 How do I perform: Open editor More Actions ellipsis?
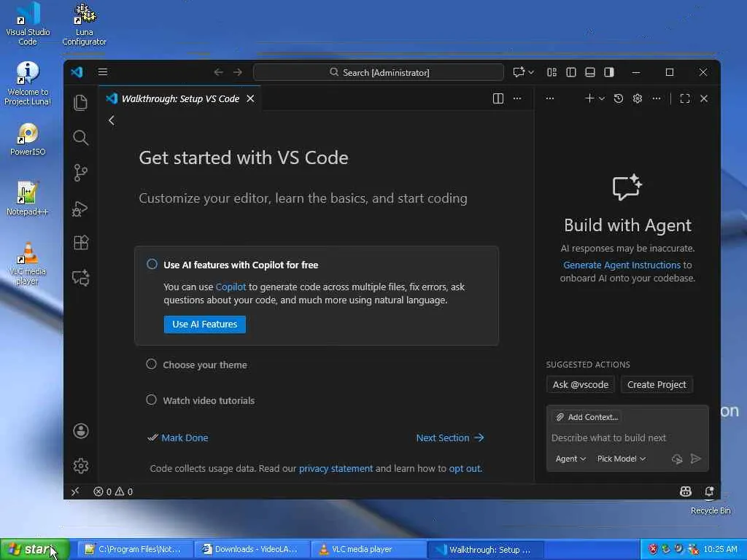coord(517,98)
